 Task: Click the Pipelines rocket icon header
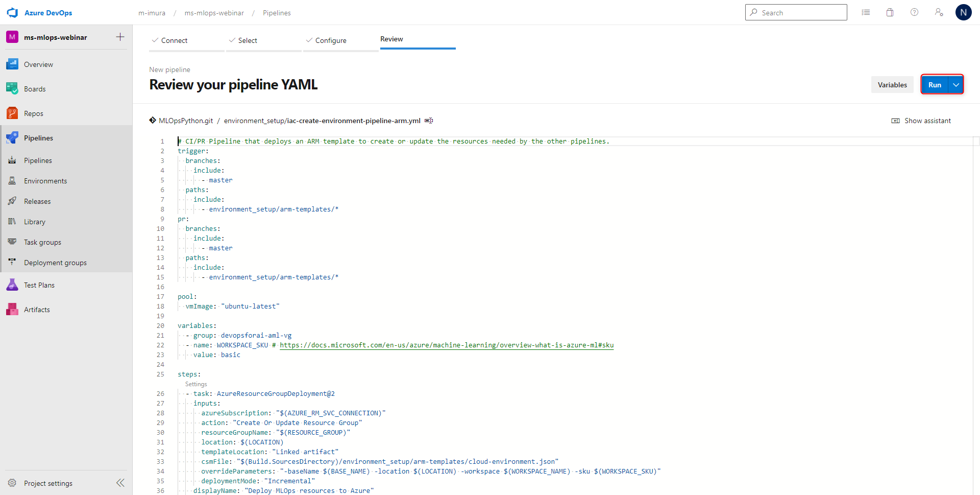(x=12, y=138)
